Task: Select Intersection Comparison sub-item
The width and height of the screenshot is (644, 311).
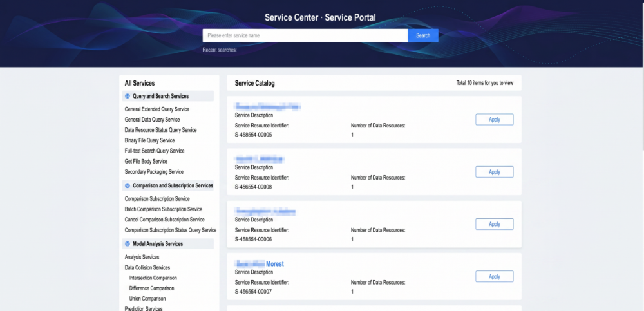Action: [x=153, y=278]
